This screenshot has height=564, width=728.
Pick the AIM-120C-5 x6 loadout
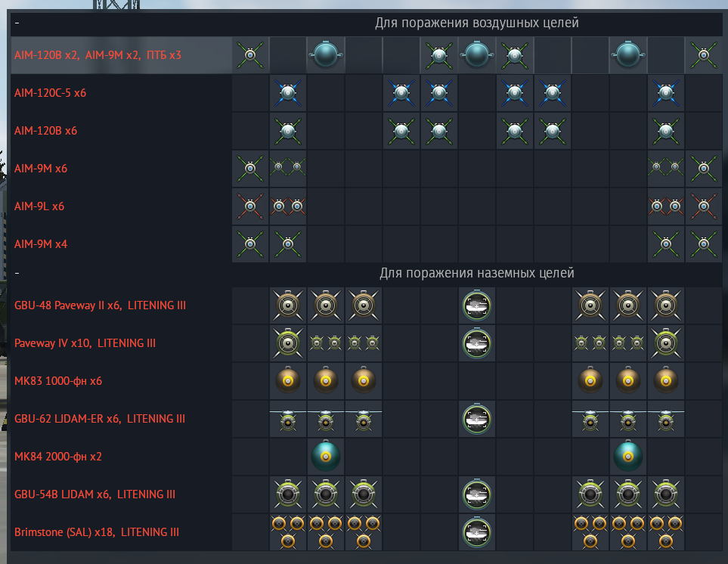click(50, 93)
